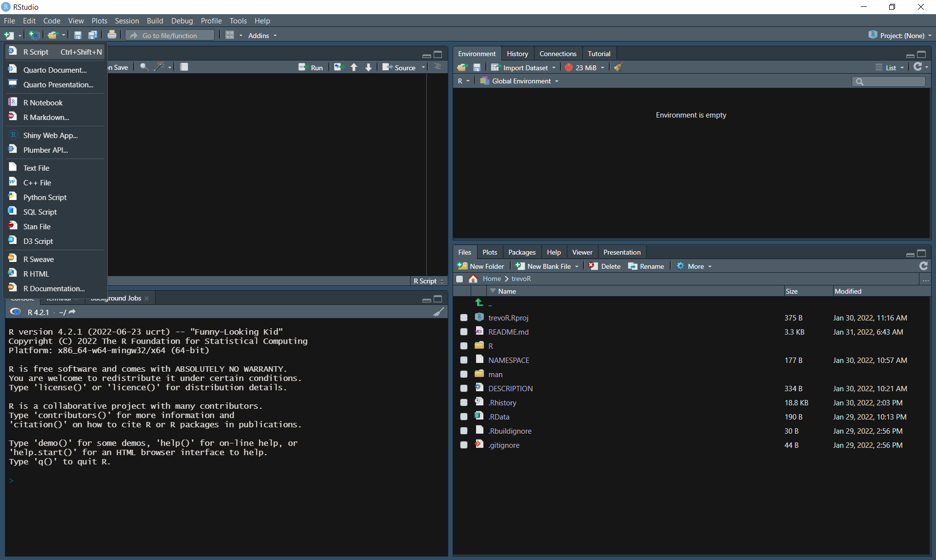Click the Create a project icon
Screen dimensions: 936x560
point(34,35)
